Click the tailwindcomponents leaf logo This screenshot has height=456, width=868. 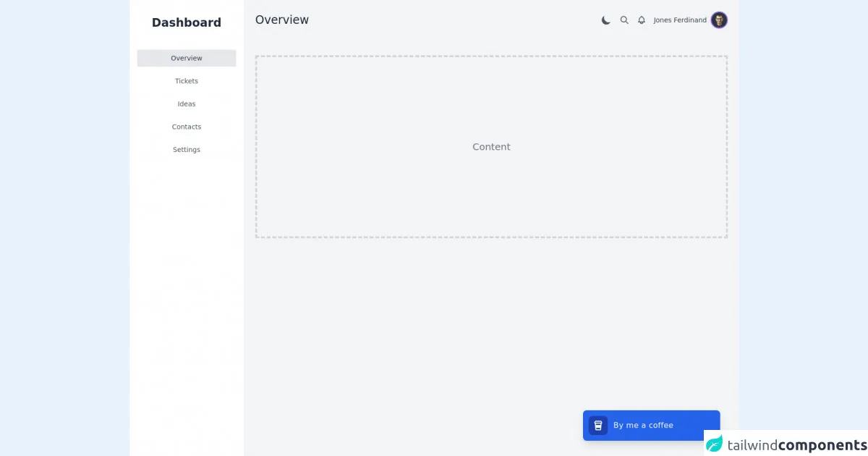pyautogui.click(x=715, y=444)
